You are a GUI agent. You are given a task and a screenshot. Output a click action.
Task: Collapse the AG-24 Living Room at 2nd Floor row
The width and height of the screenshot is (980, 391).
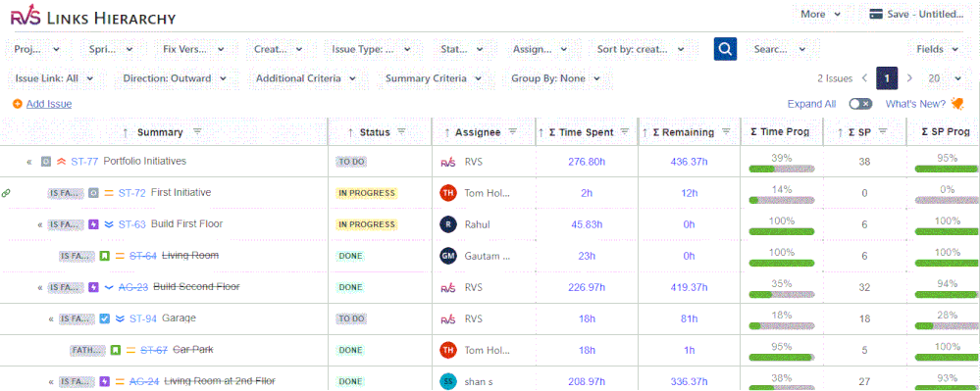(x=51, y=381)
